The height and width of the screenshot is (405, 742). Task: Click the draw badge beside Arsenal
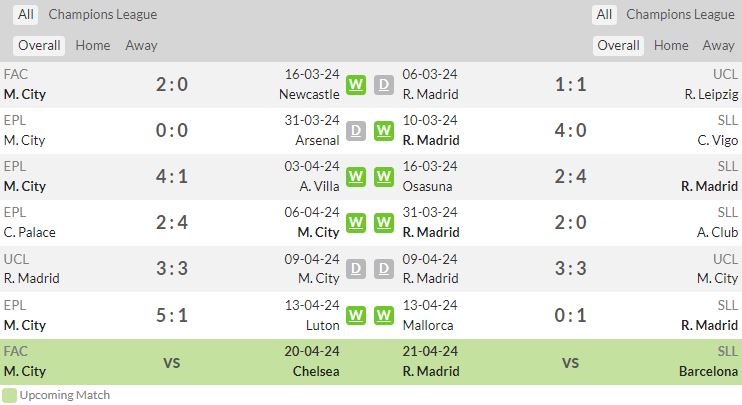point(356,131)
